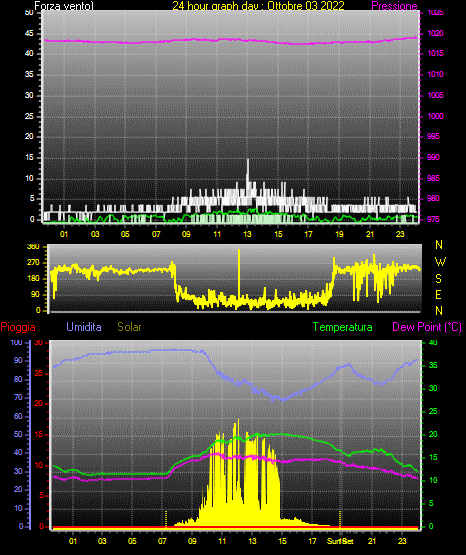Click hour 09 on wind chart axis

pos(186,234)
